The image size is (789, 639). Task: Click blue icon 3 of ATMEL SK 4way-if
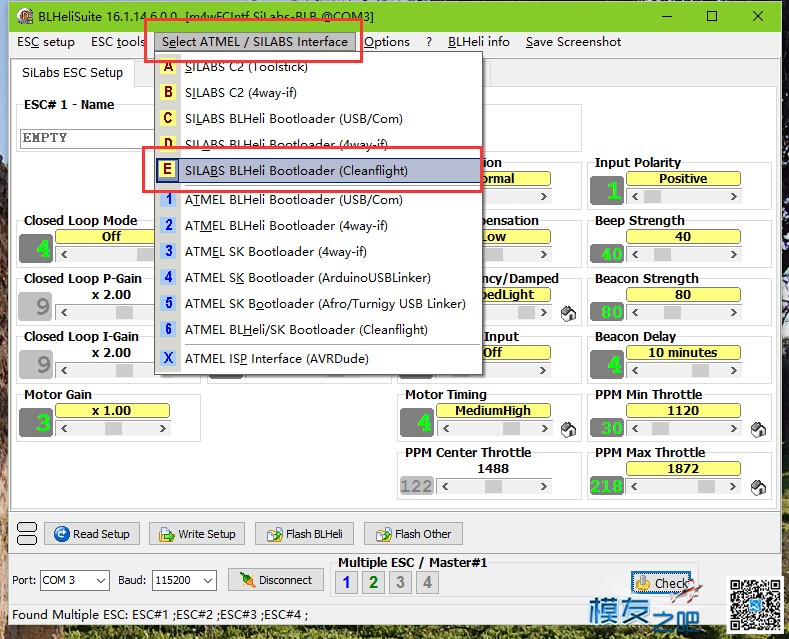169,251
